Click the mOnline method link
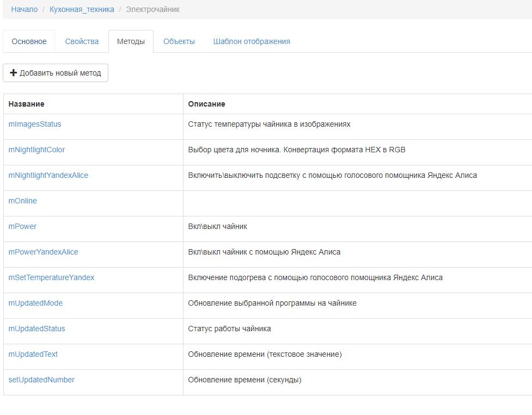This screenshot has height=415, width=532. point(22,201)
